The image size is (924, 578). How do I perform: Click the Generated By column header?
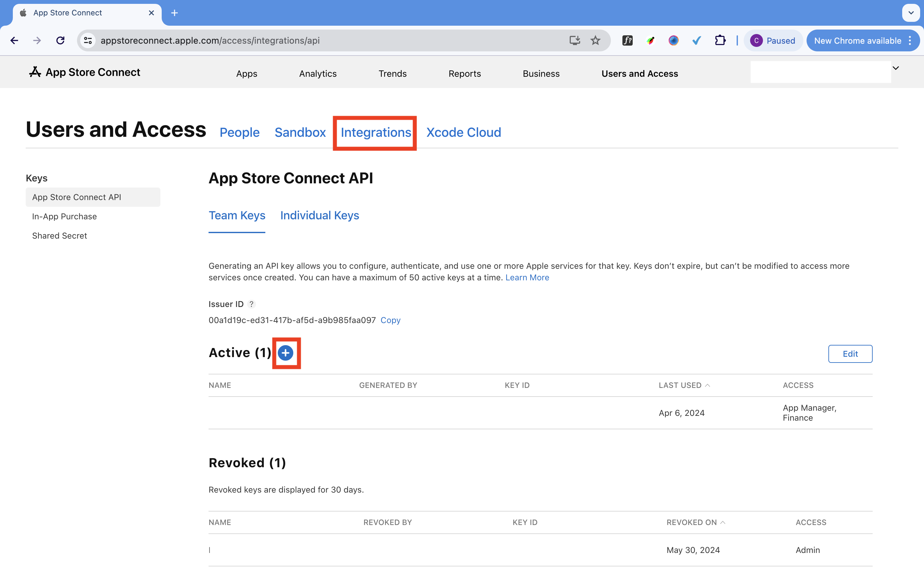click(388, 385)
